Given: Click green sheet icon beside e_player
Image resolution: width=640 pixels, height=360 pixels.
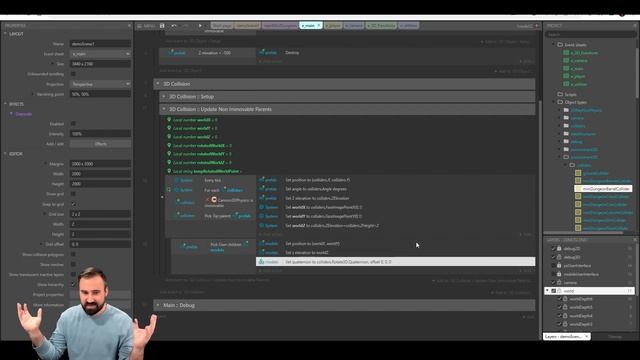Looking at the screenshot, I should pyautogui.click(x=566, y=76).
